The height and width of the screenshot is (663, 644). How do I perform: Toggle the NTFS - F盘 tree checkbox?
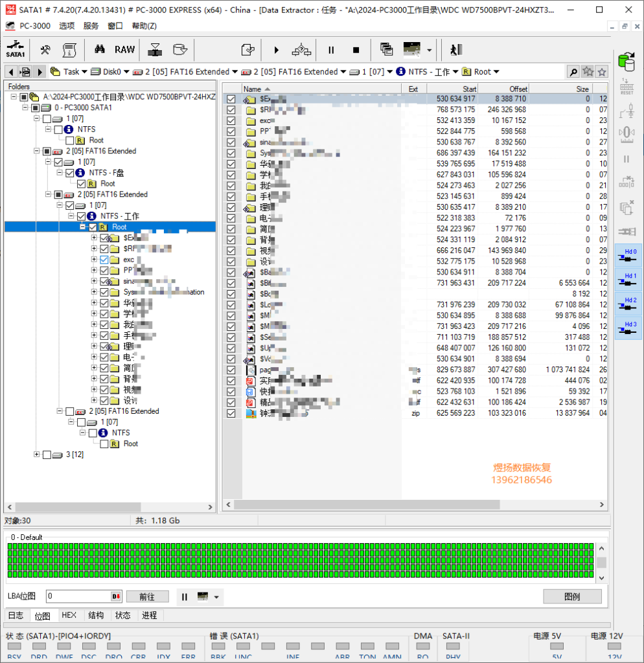pyautogui.click(x=70, y=172)
